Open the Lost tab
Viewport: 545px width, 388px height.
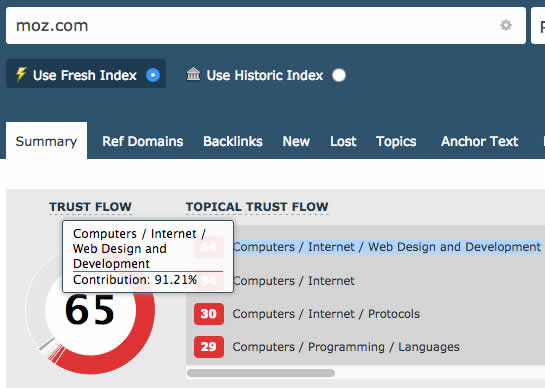pyautogui.click(x=343, y=142)
